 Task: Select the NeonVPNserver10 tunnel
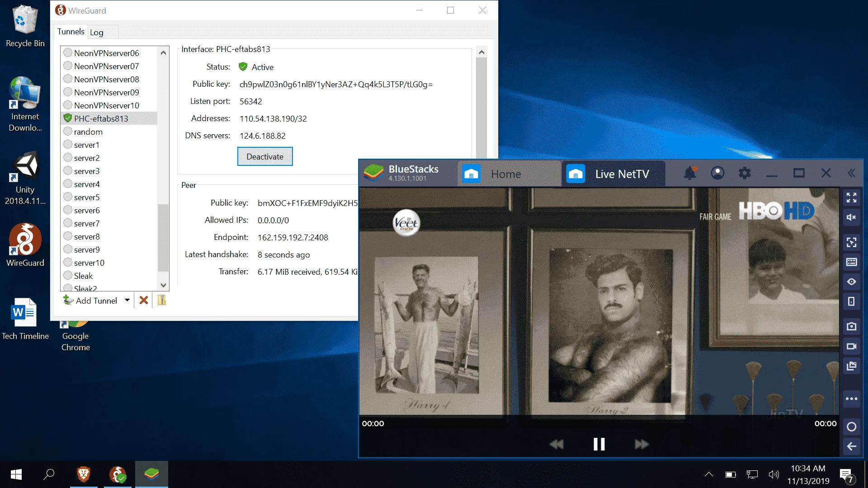pyautogui.click(x=109, y=106)
